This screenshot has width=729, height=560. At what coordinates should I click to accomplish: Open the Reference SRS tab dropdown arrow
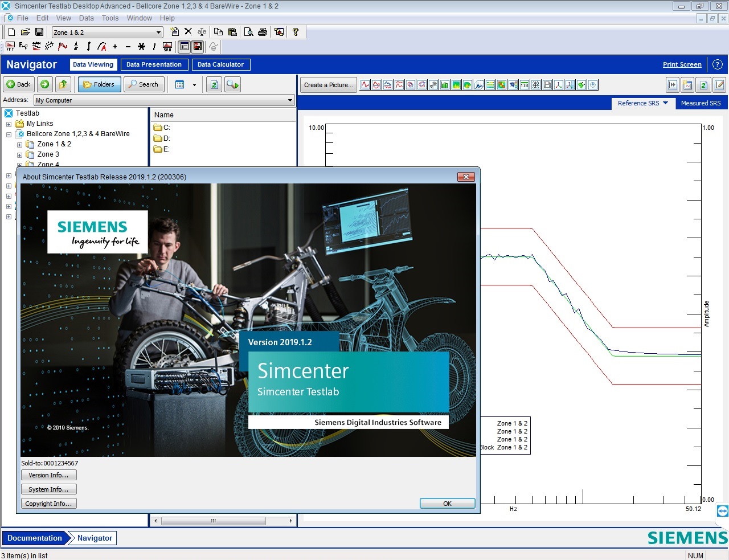coord(665,103)
